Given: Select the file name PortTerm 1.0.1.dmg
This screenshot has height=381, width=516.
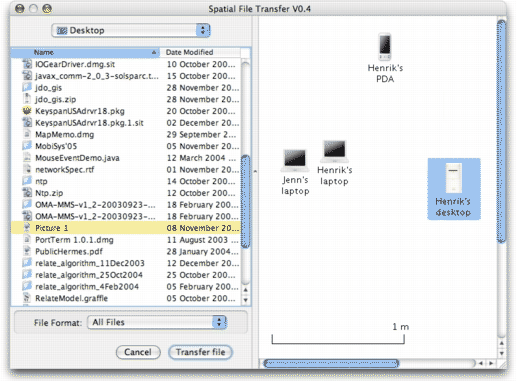Looking at the screenshot, I should 74,240.
